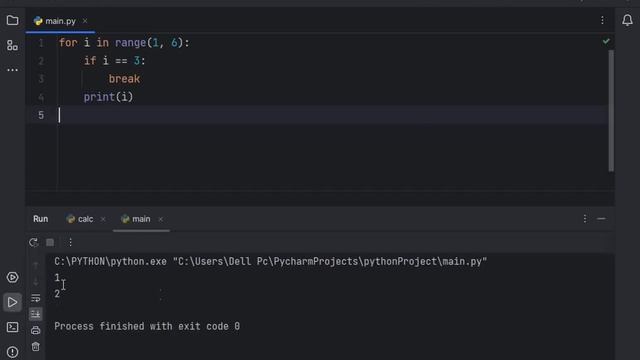The width and height of the screenshot is (640, 360).
Task: Switch to the calc run tab
Action: tap(80, 219)
